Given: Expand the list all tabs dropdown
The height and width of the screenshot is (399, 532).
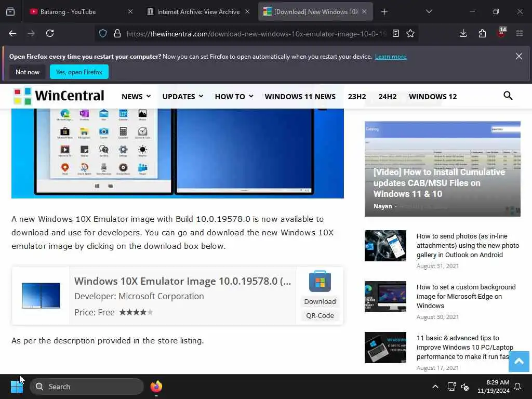Looking at the screenshot, I should (429, 11).
